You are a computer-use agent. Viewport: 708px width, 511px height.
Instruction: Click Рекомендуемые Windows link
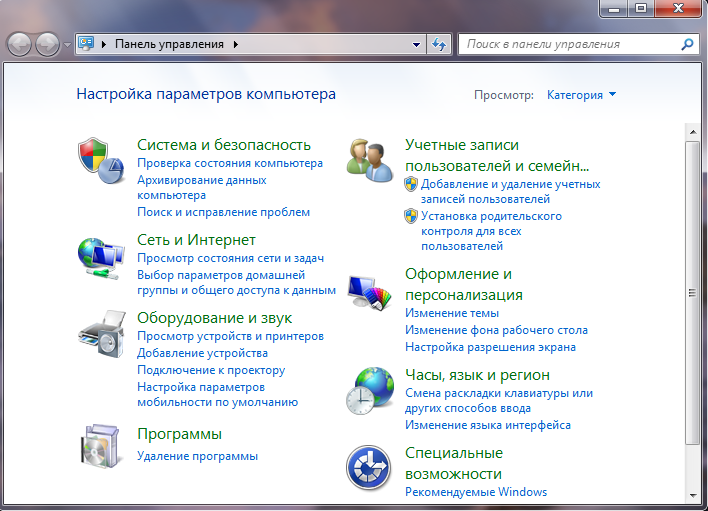point(476,492)
